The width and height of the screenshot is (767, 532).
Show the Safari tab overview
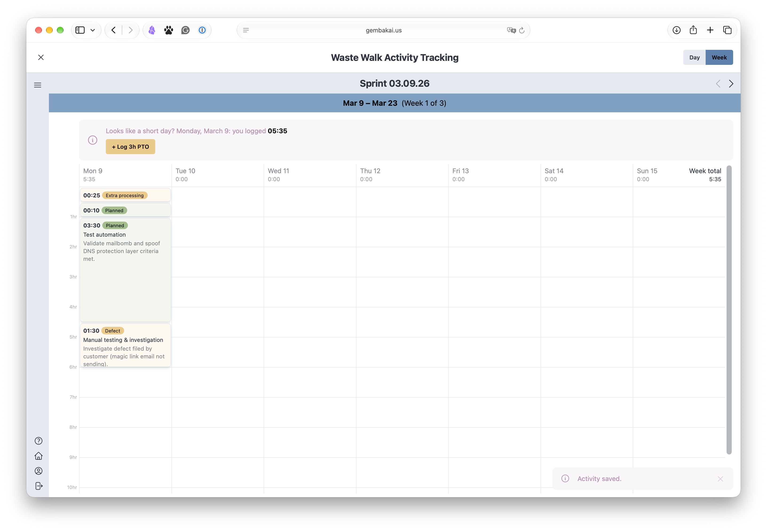pos(727,30)
